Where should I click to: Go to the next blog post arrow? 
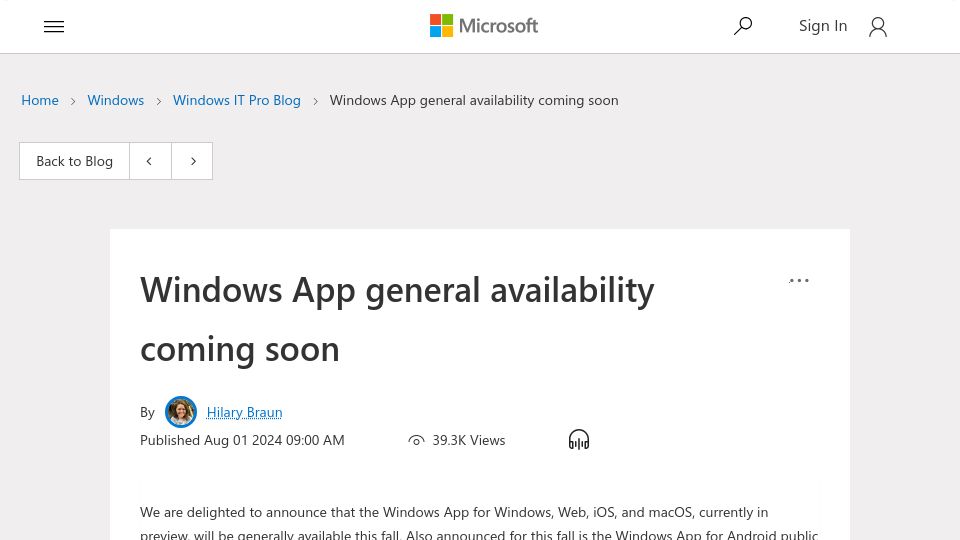192,161
